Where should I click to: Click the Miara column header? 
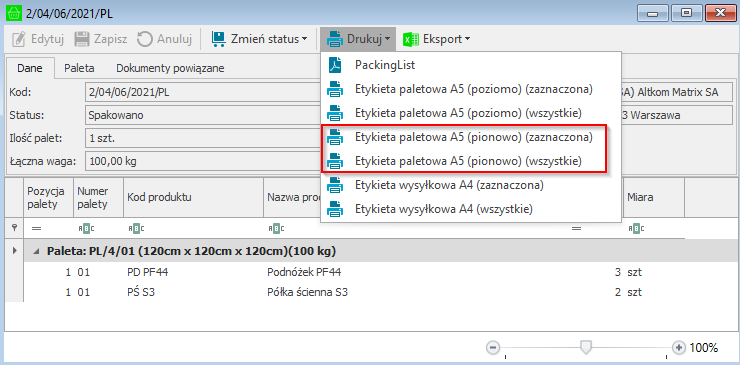[654, 197]
